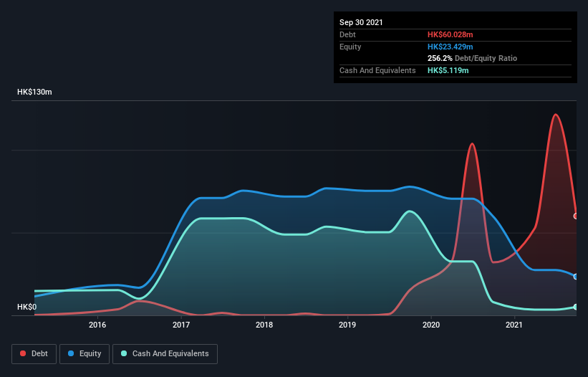The image size is (588, 377).
Task: Click the 2016 x-axis label
Action: tap(97, 325)
